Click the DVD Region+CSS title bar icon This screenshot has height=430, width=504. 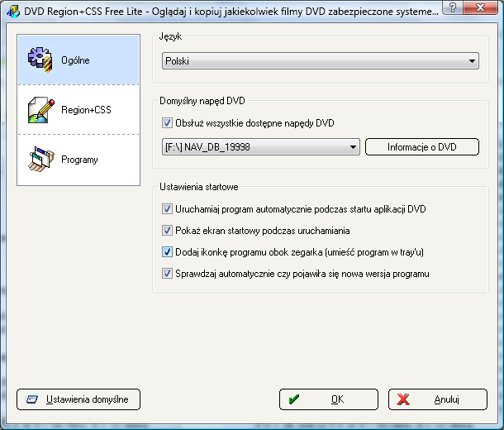[x=13, y=12]
